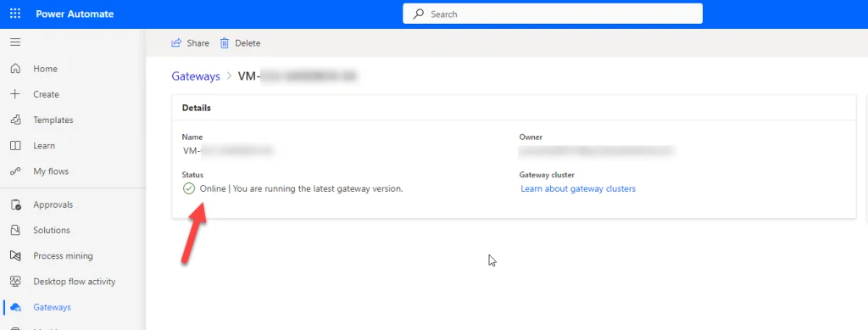Click the Owner field label
This screenshot has width=868, height=330.
pos(531,137)
